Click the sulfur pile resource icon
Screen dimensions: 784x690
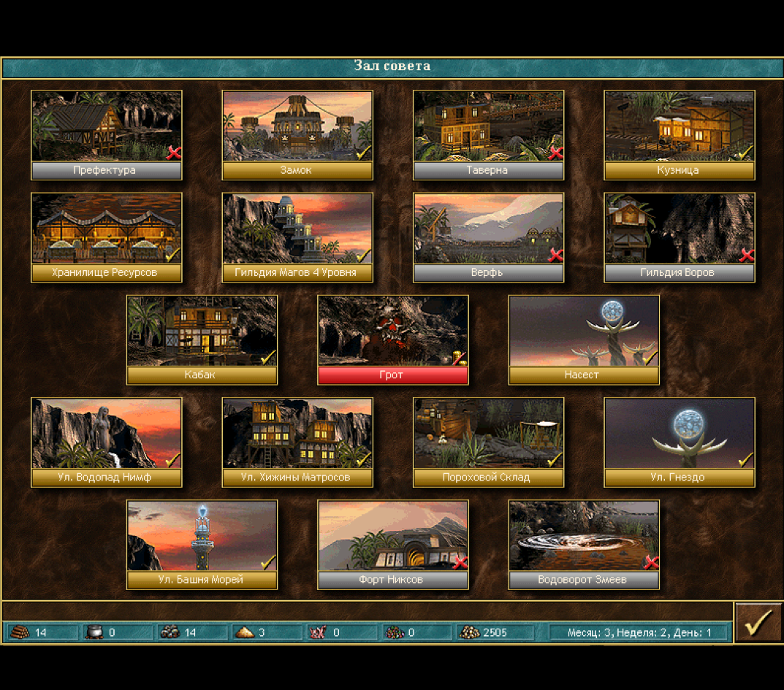coord(245,632)
